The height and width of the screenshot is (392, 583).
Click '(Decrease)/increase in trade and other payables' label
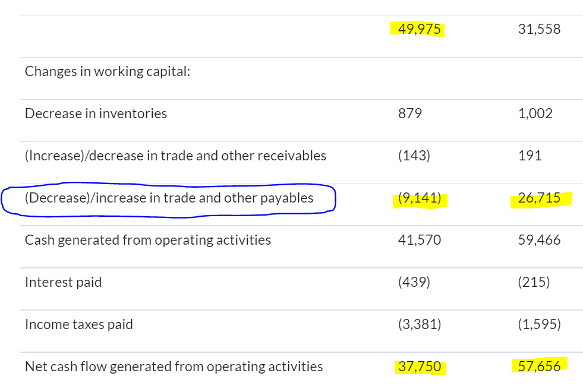(169, 198)
